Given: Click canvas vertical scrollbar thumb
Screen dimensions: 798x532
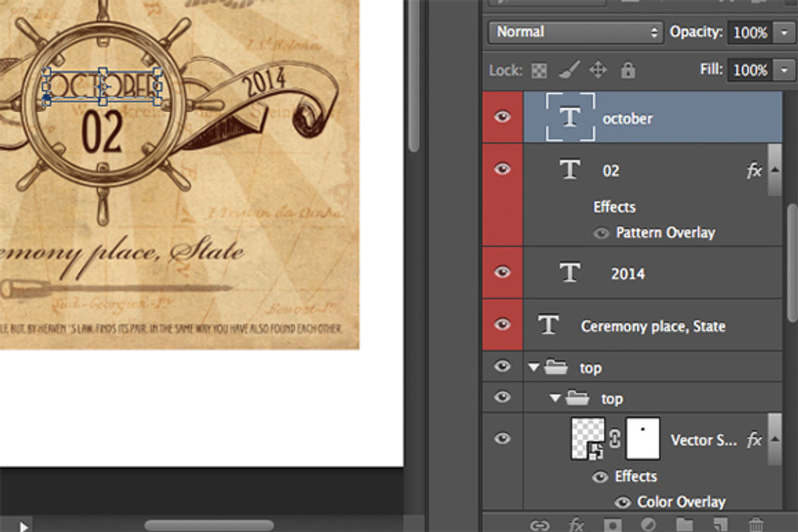Looking at the screenshot, I should click(x=414, y=74).
